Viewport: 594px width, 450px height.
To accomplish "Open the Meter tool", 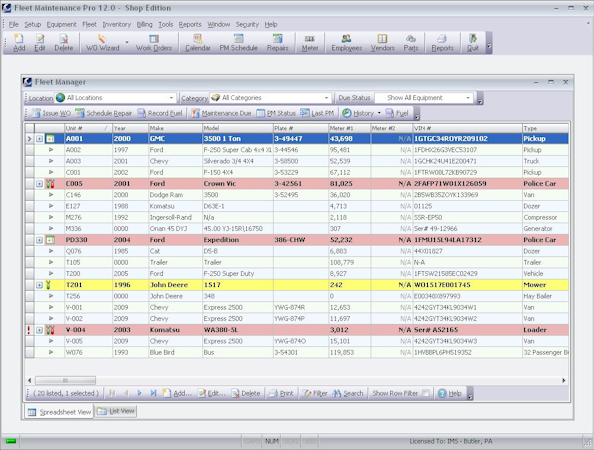I will (310, 42).
